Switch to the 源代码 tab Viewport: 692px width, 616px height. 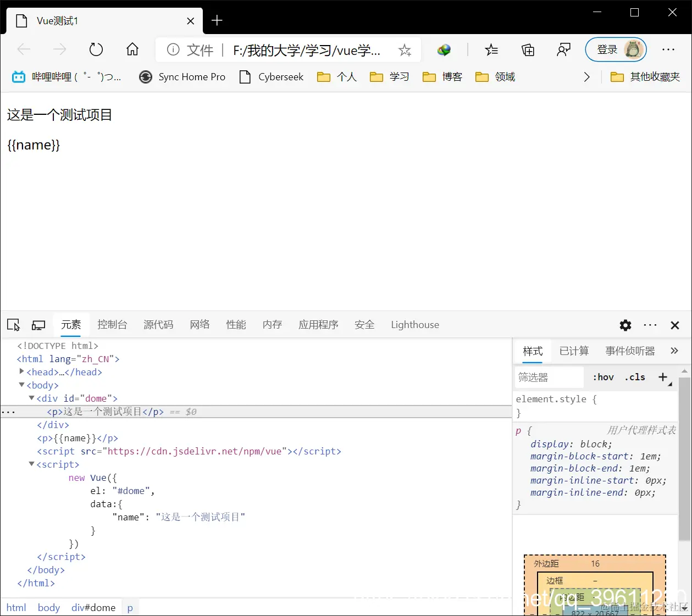tap(158, 325)
